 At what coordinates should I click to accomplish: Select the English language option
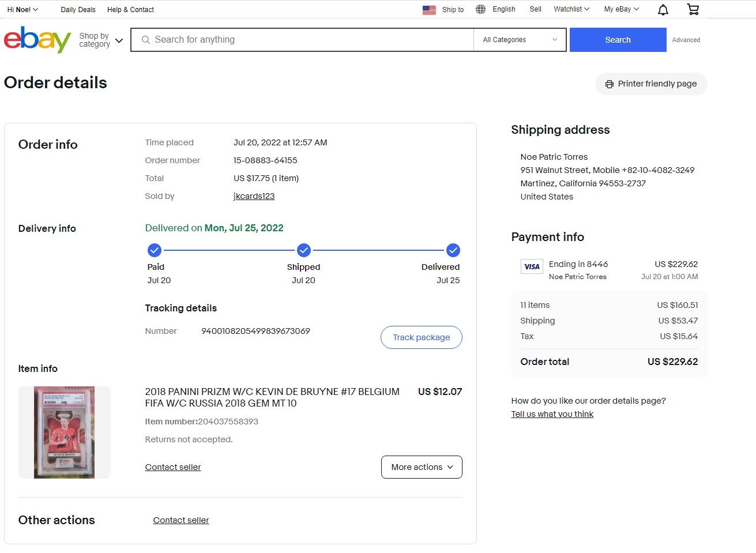[504, 9]
